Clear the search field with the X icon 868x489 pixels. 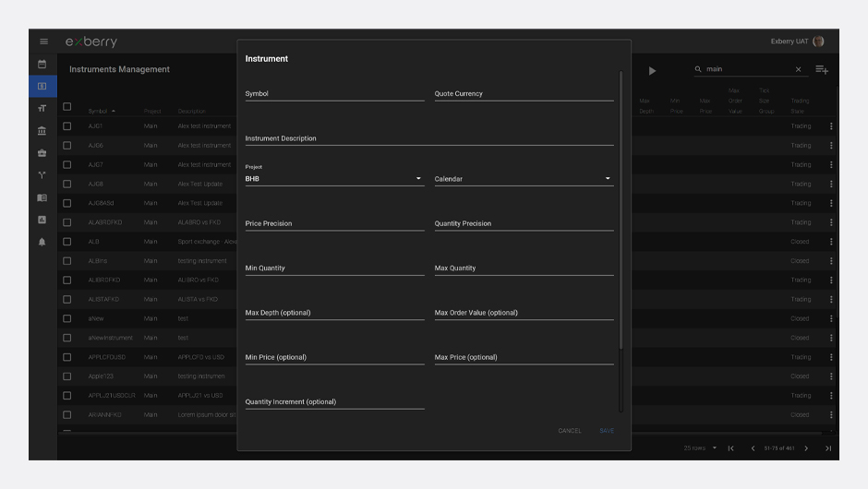pyautogui.click(x=798, y=70)
